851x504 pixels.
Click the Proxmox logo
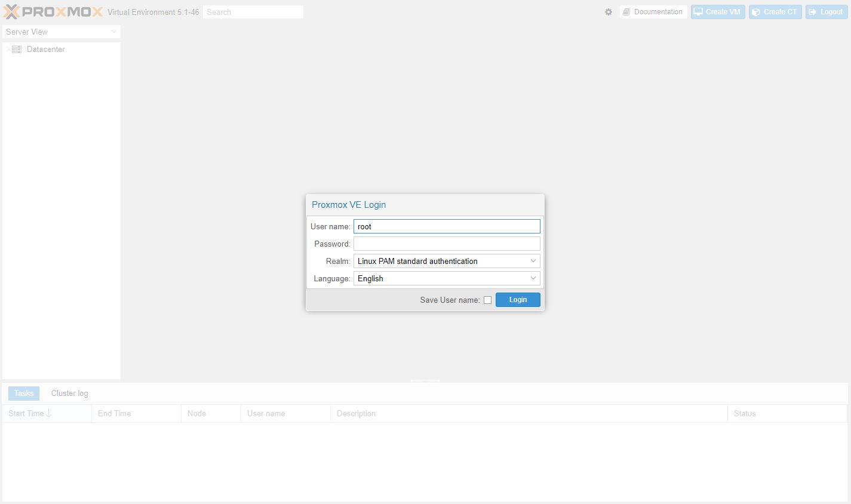[x=53, y=12]
